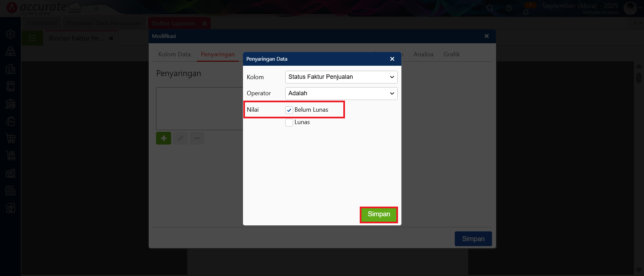The width and height of the screenshot is (644, 276).
Task: Click the search magnifier icon in header
Action: [490, 8]
